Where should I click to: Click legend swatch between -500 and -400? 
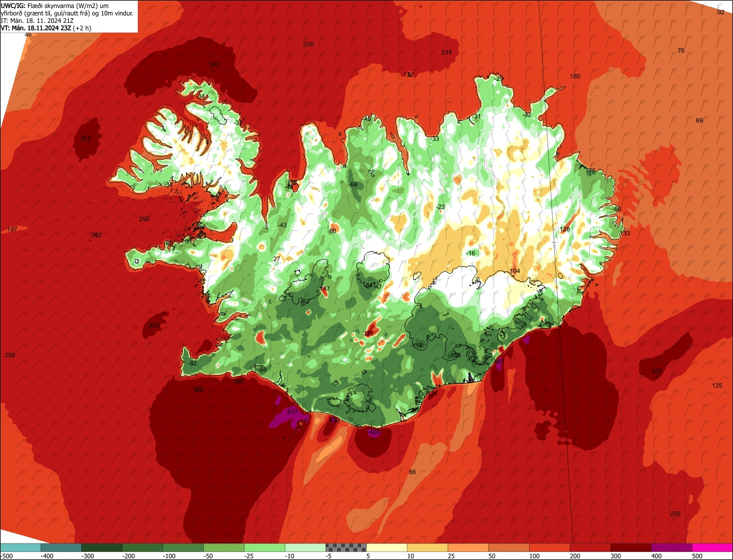pos(20,547)
